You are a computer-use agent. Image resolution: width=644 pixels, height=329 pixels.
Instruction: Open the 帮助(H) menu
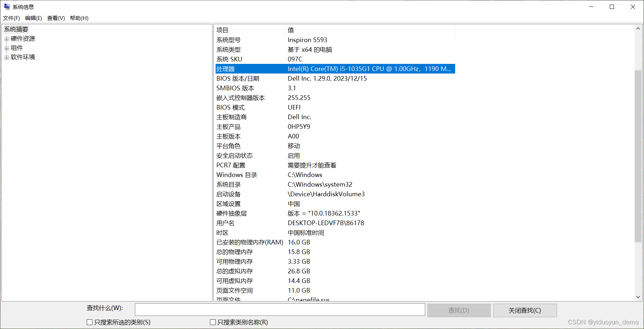[x=79, y=18]
